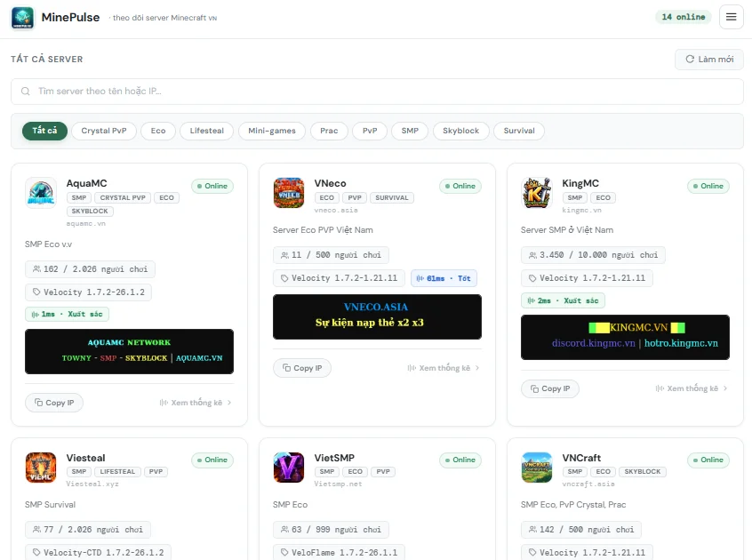Click the version tag icon in VietSMP card
Screen dimensions: 752x560
[284, 552]
